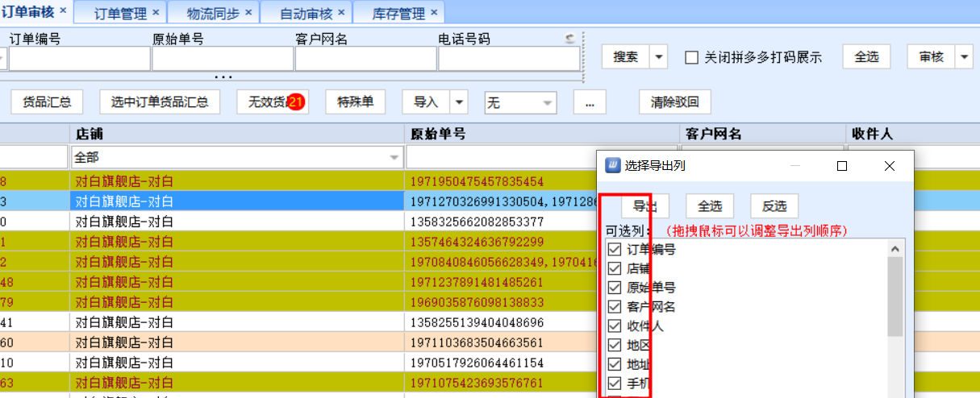Image resolution: width=980 pixels, height=398 pixels.
Task: Click the red 21 badge on 无效货品
Action: point(296,102)
